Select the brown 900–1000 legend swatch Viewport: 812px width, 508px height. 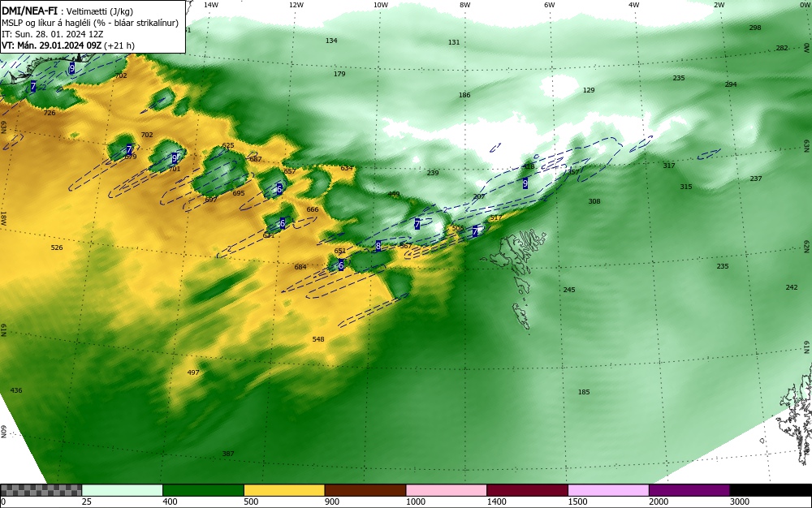365,490
